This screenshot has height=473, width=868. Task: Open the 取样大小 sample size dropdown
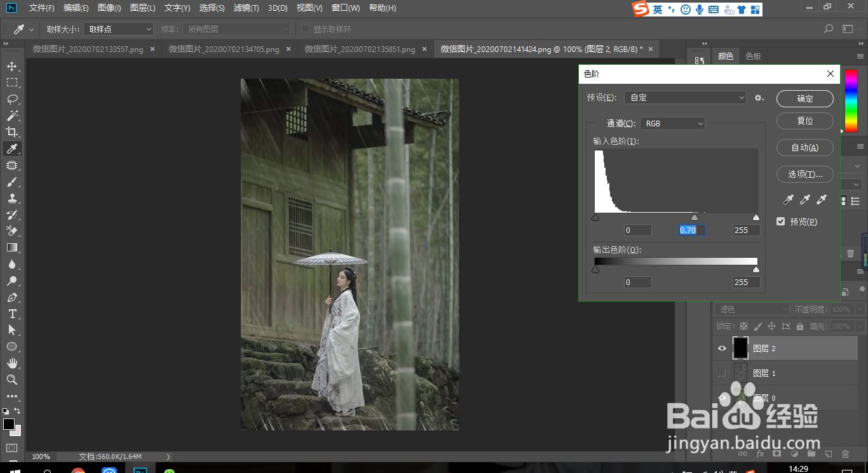pos(119,29)
